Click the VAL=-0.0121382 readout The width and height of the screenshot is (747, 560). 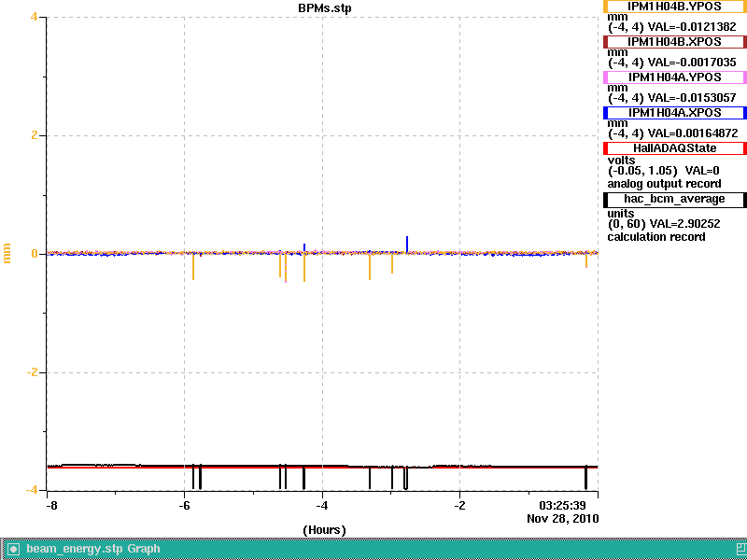[692, 27]
